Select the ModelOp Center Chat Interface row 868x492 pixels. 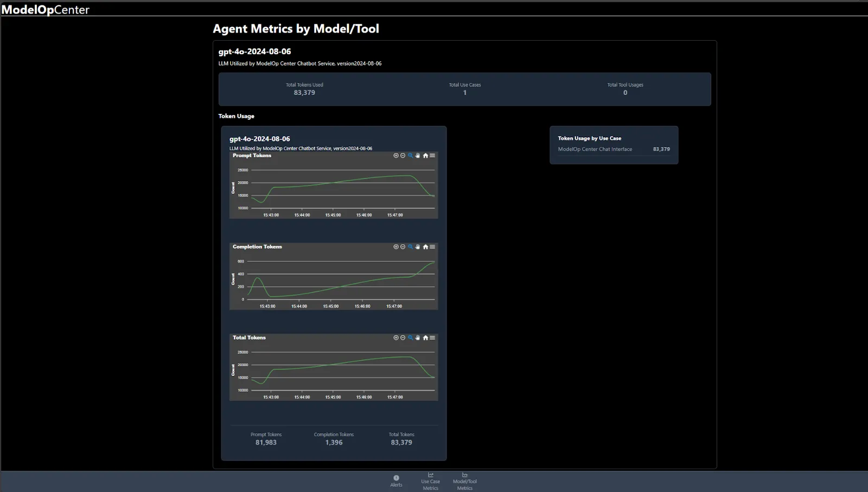coord(614,149)
